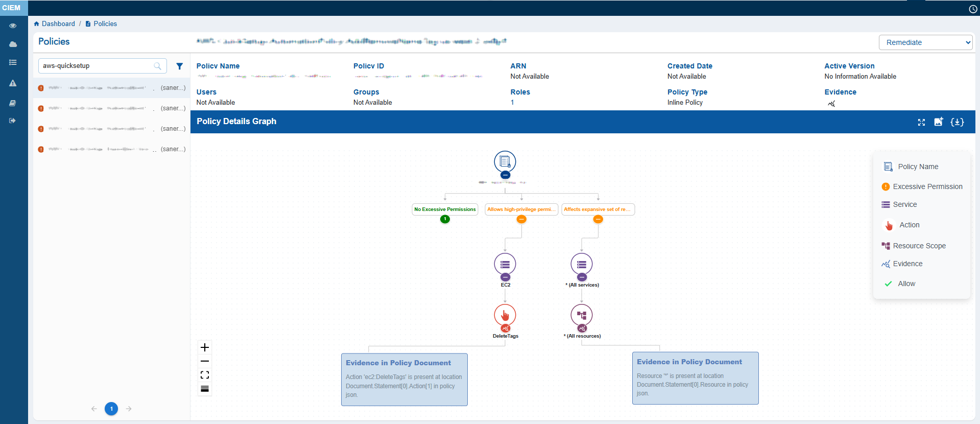The width and height of the screenshot is (980, 424).
Task: Go to Dashboard breadcrumb
Action: (x=58, y=24)
